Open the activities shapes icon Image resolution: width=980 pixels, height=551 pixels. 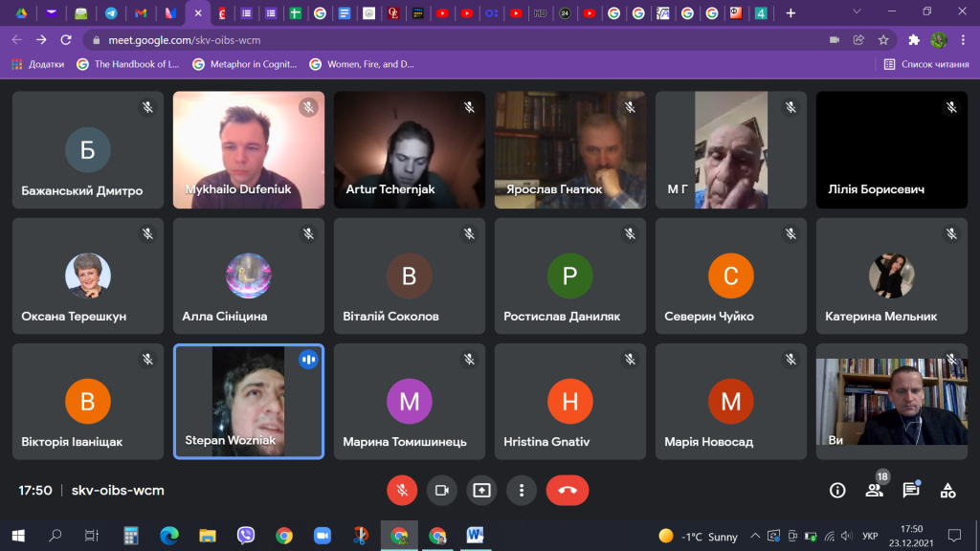click(948, 491)
